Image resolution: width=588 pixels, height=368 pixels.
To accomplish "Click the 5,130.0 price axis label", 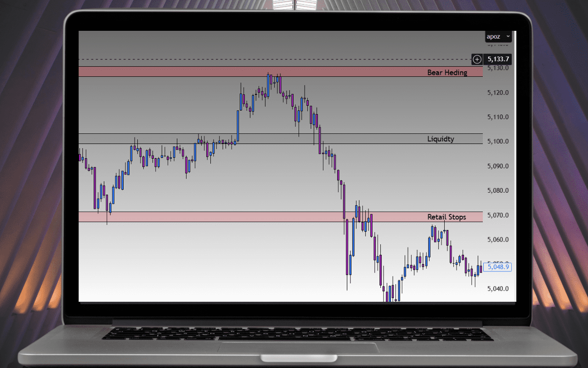I will (498, 68).
